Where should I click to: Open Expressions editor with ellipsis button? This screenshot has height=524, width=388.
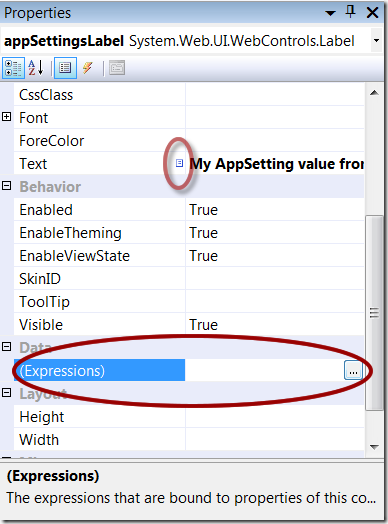[353, 370]
